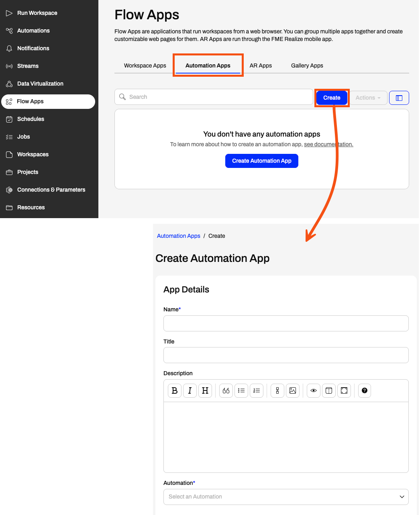The image size is (420, 515).
Task: Click the Projects briefcase icon
Action: tap(9, 172)
